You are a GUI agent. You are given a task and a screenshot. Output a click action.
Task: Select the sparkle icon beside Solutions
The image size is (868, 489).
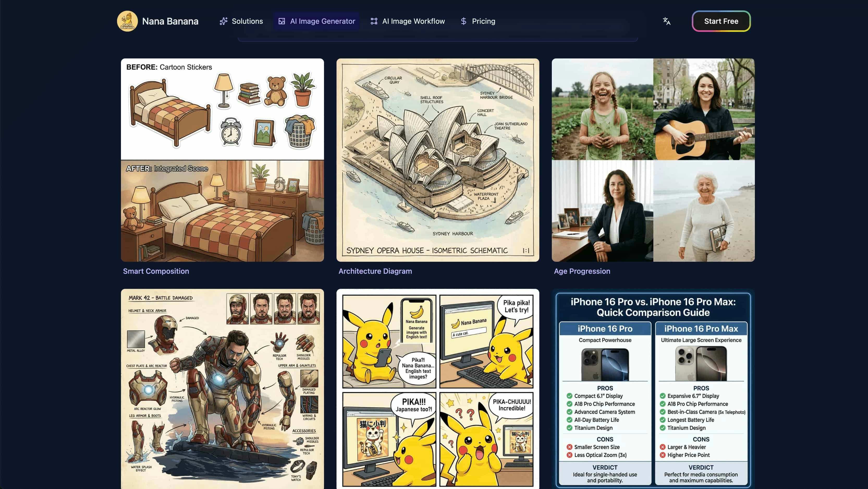(x=223, y=21)
